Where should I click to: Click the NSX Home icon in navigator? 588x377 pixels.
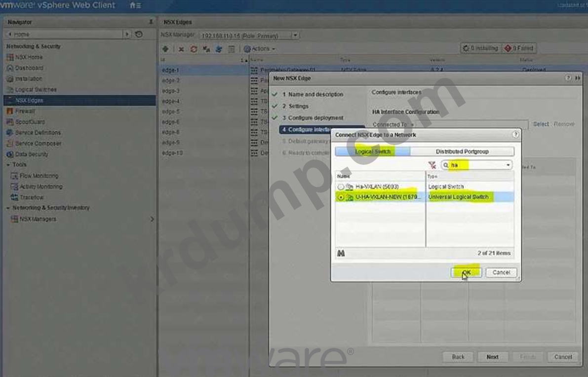(x=10, y=57)
